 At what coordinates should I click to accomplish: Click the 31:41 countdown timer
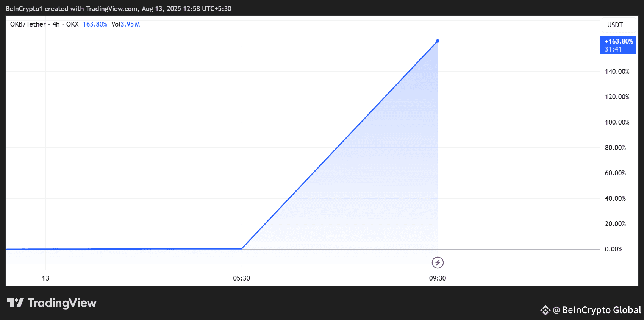coord(613,49)
